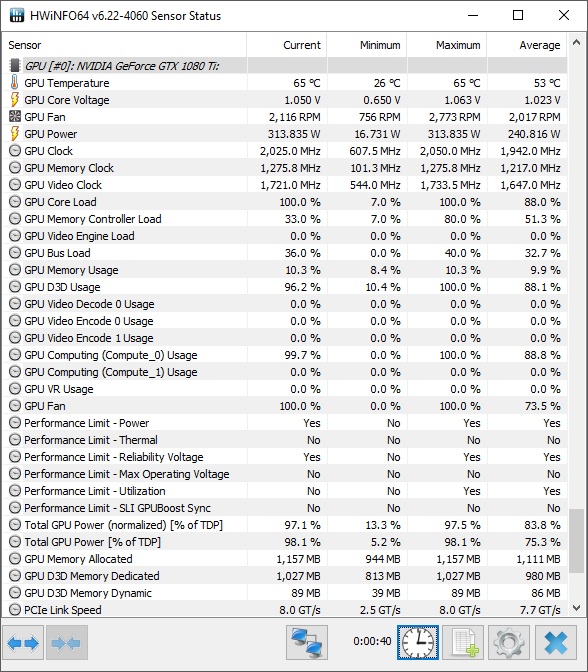Image resolution: width=588 pixels, height=672 pixels.
Task: Start logging with document plus icon
Action: tap(463, 642)
